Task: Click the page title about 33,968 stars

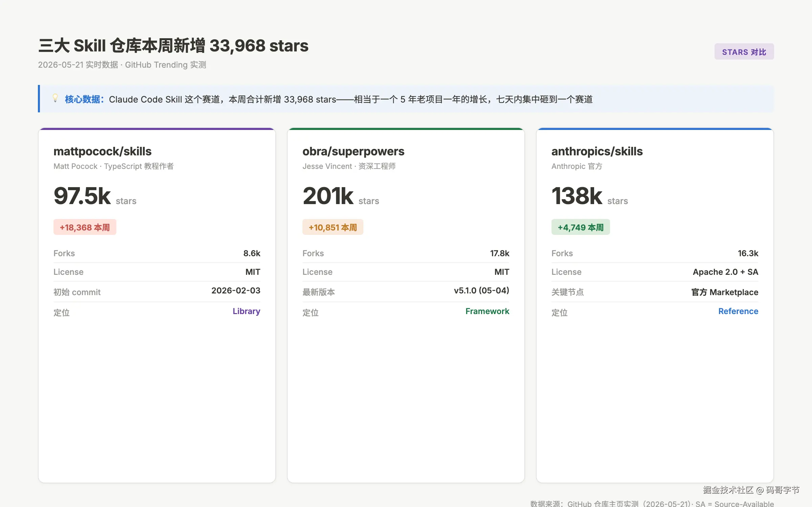Action: click(173, 45)
